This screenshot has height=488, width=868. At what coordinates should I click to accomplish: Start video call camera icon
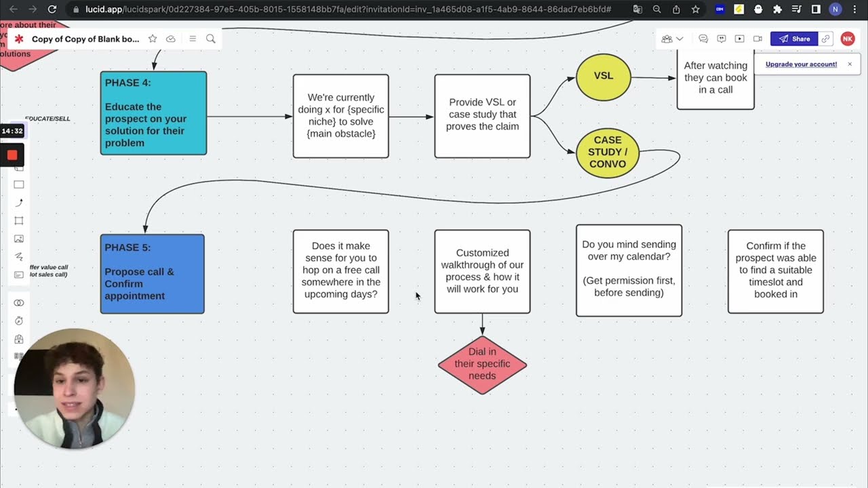point(757,39)
